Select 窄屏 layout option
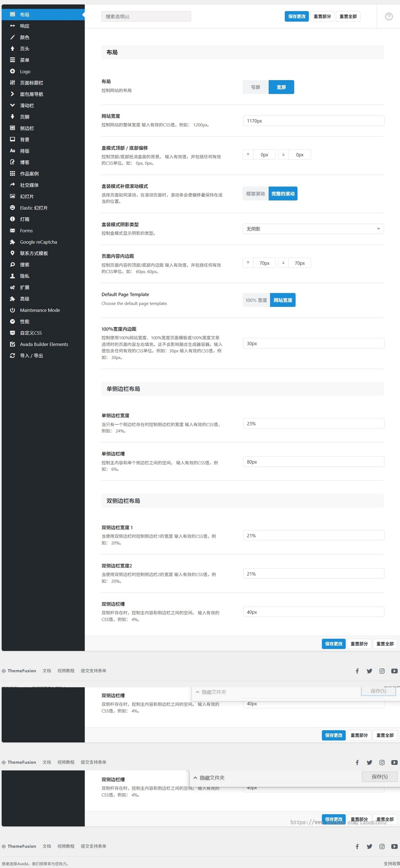400x868 pixels. coord(256,87)
